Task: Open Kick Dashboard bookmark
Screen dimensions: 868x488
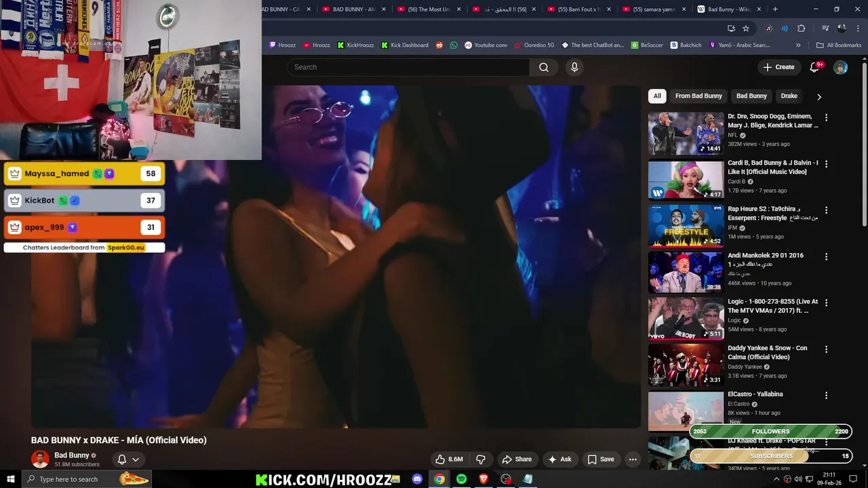Action: [404, 45]
